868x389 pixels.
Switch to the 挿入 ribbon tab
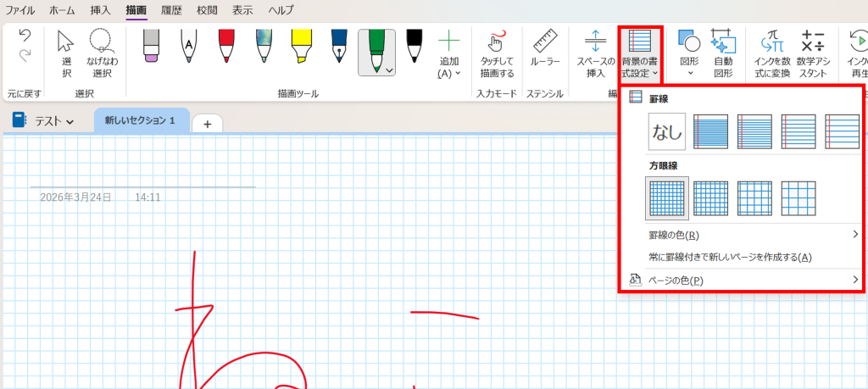pos(100,10)
